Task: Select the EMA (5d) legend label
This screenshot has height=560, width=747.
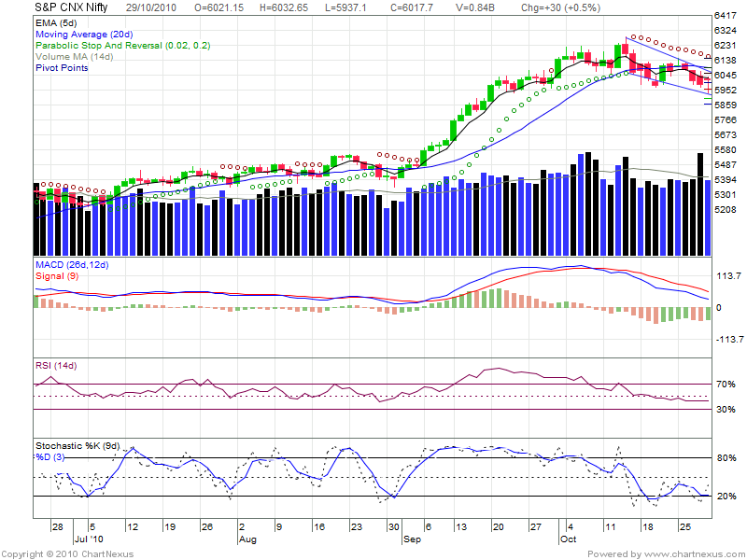Action: click(57, 21)
